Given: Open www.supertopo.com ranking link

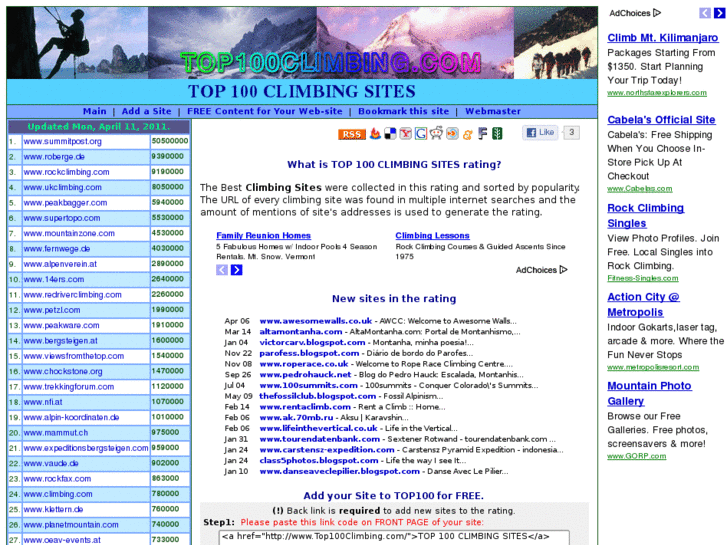Looking at the screenshot, I should click(x=62, y=218).
